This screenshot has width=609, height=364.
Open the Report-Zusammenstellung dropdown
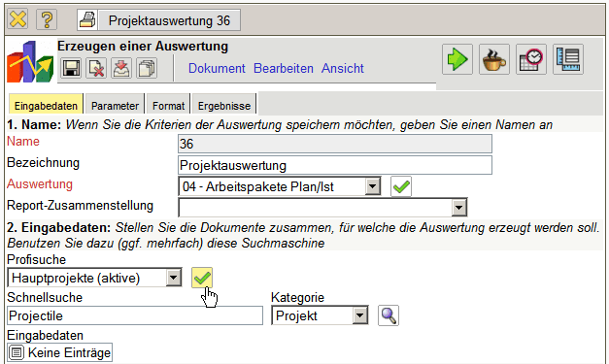459,208
